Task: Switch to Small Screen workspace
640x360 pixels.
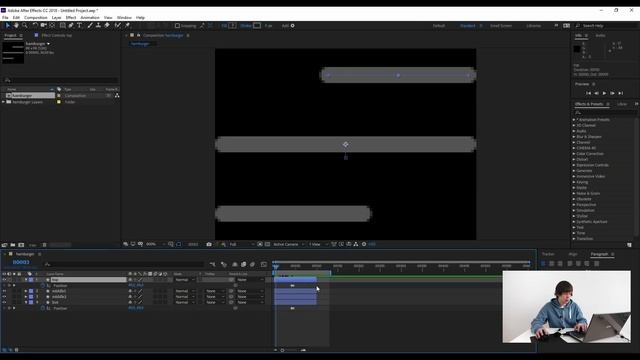Action: (x=501, y=26)
